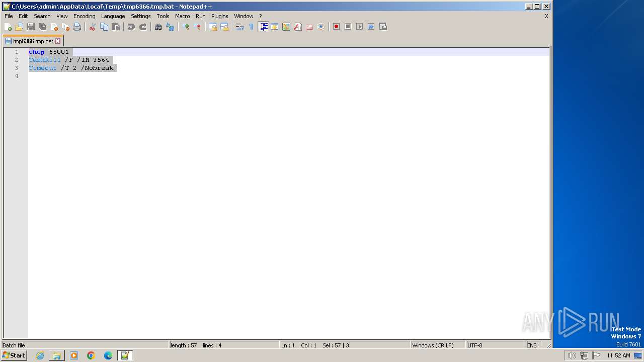Close document with menu bar X
The height and width of the screenshot is (362, 644).
(546, 16)
